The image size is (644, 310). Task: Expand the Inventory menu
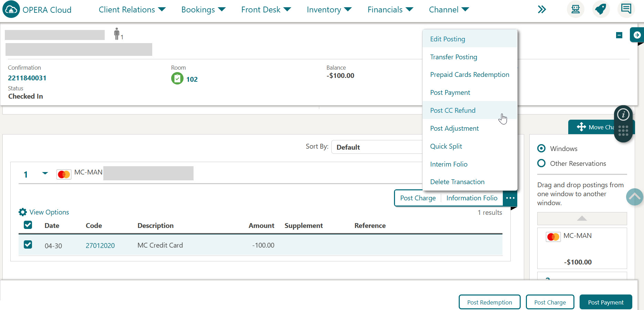pyautogui.click(x=329, y=10)
